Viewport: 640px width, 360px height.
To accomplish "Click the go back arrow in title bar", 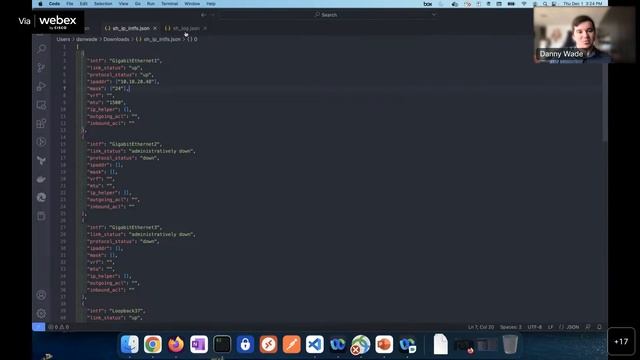I will (204, 15).
